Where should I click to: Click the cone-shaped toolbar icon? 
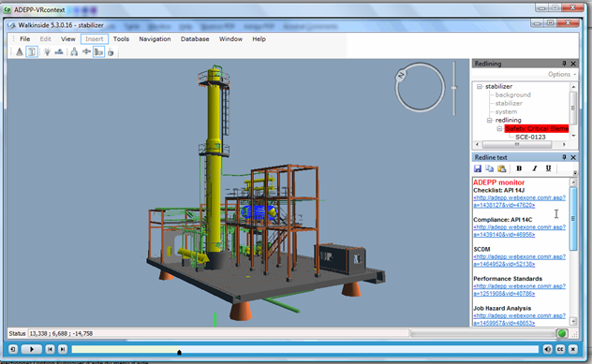20,52
